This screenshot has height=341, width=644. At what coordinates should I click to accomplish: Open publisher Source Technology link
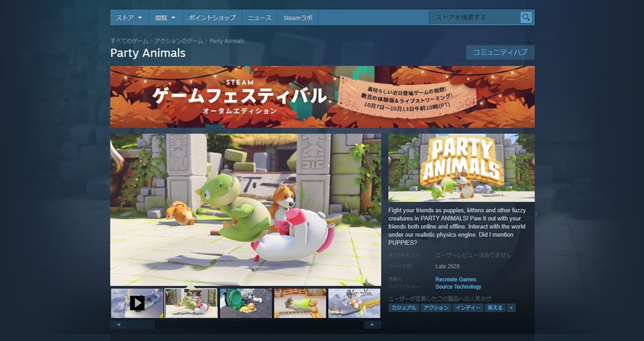[x=458, y=287]
